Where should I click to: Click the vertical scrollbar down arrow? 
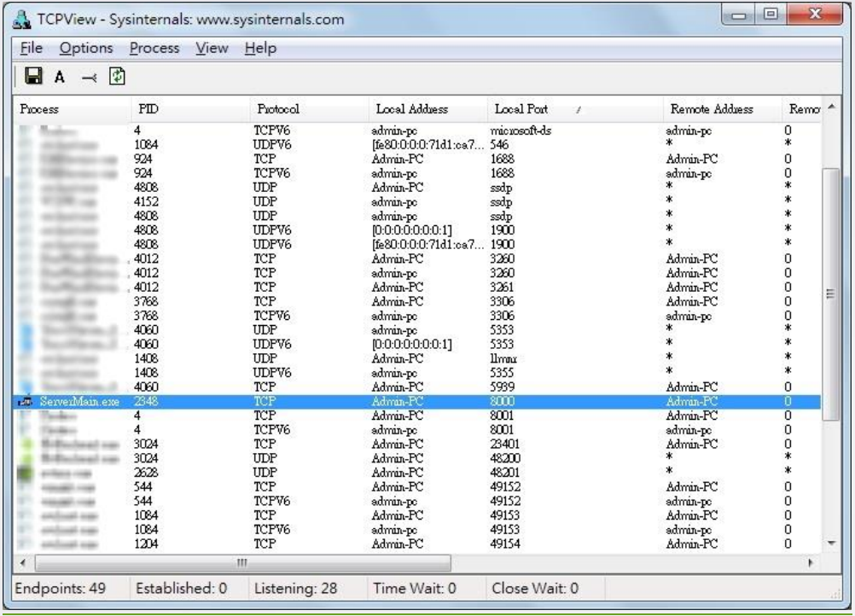click(831, 543)
